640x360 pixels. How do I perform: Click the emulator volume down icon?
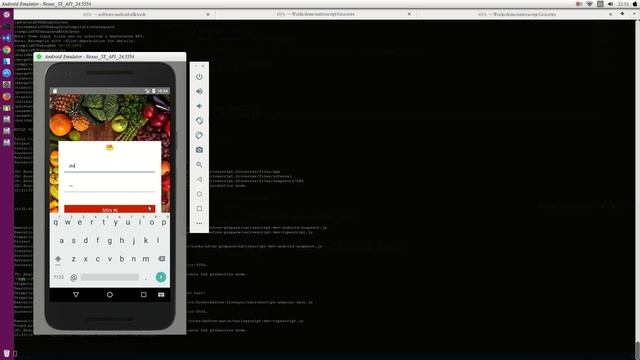coord(199,106)
